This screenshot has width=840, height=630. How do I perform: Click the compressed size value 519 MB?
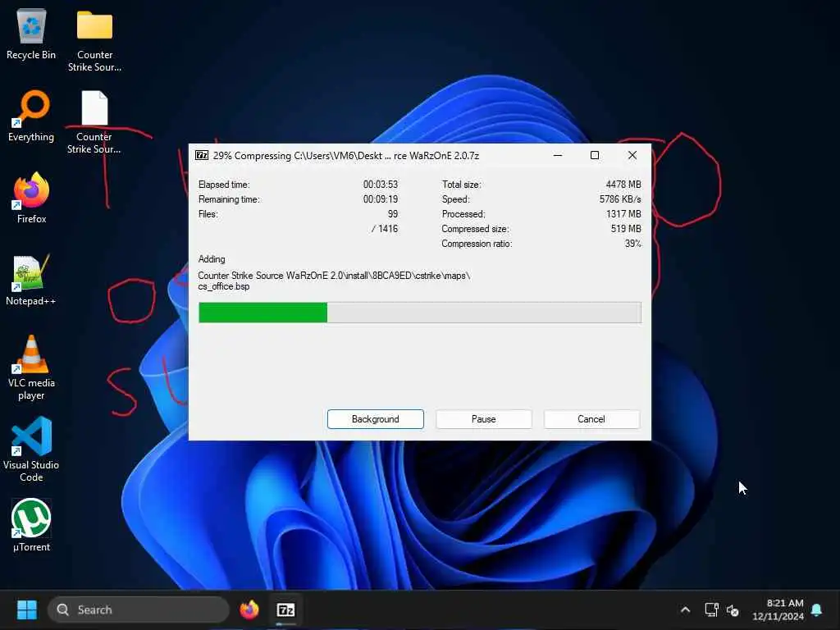click(626, 229)
